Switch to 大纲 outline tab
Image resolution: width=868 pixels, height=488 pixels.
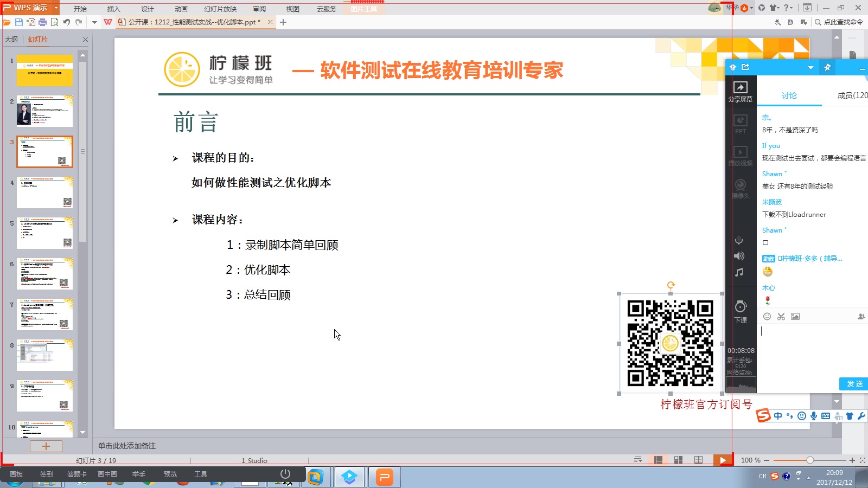click(11, 39)
